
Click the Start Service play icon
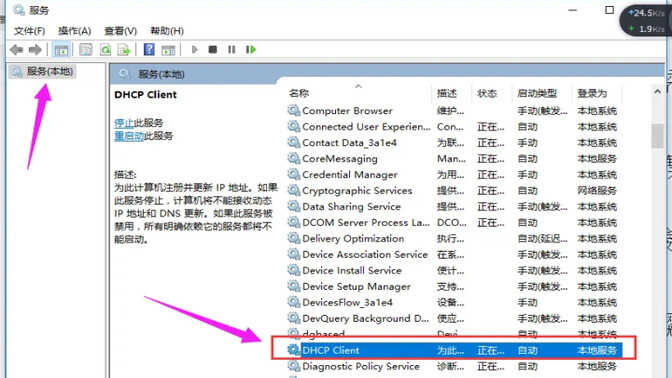(194, 50)
